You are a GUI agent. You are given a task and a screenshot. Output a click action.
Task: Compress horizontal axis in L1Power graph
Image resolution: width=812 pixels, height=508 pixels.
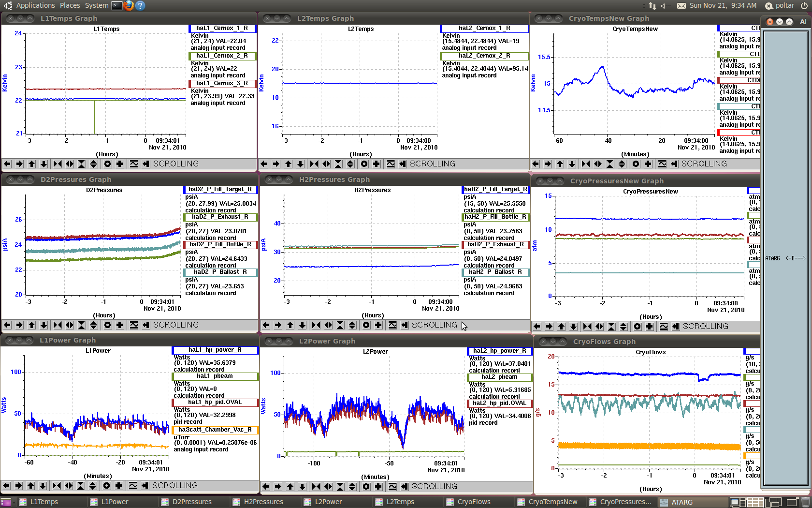click(57, 486)
